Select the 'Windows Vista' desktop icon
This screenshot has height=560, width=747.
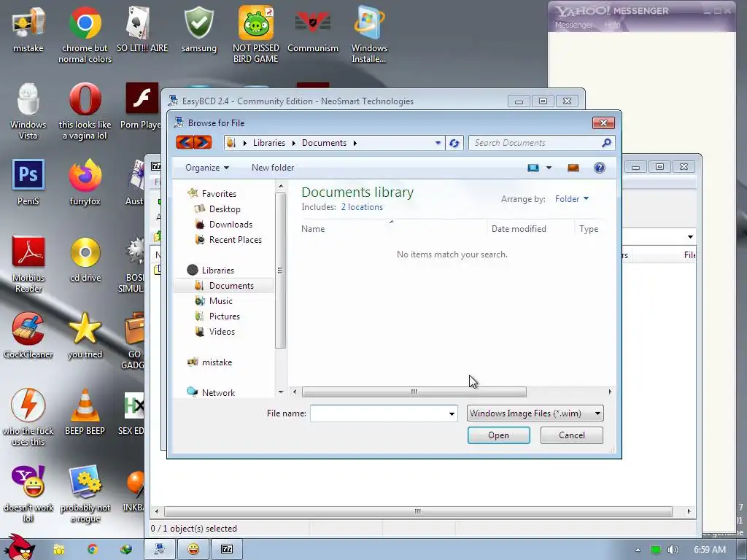pos(28,112)
